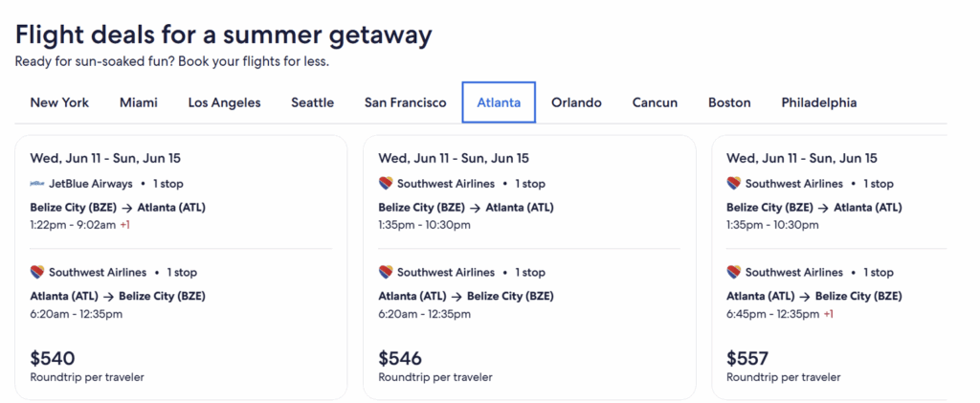Open the $557 roundtrip deal
The height and width of the screenshot is (403, 980).
pyautogui.click(x=830, y=267)
